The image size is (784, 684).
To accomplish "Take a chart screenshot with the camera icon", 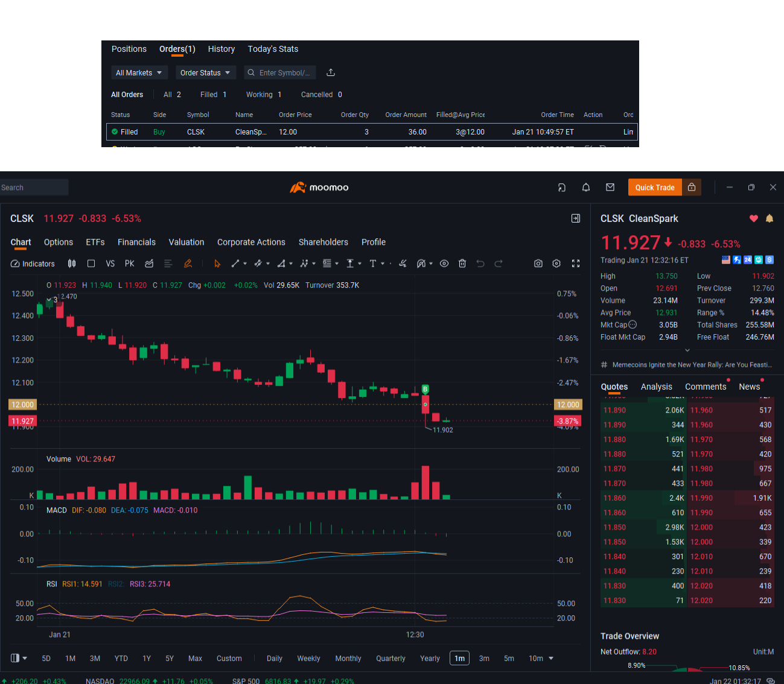I will click(538, 264).
